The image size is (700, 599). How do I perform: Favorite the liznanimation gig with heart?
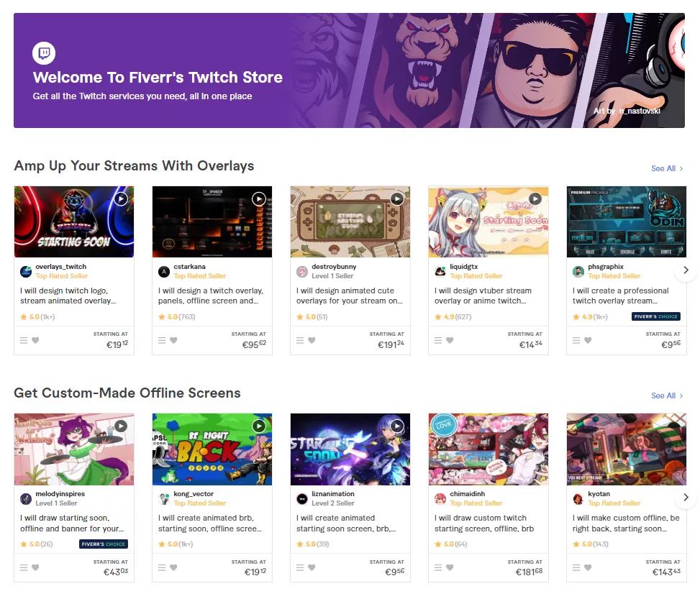312,567
